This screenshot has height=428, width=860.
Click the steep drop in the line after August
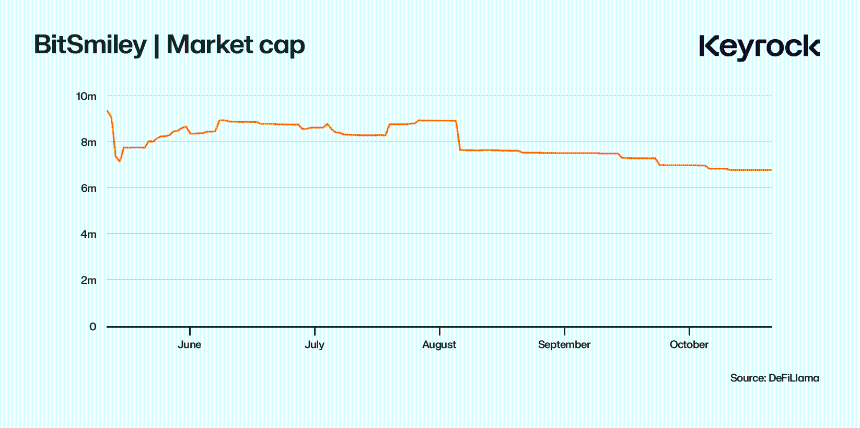457,136
